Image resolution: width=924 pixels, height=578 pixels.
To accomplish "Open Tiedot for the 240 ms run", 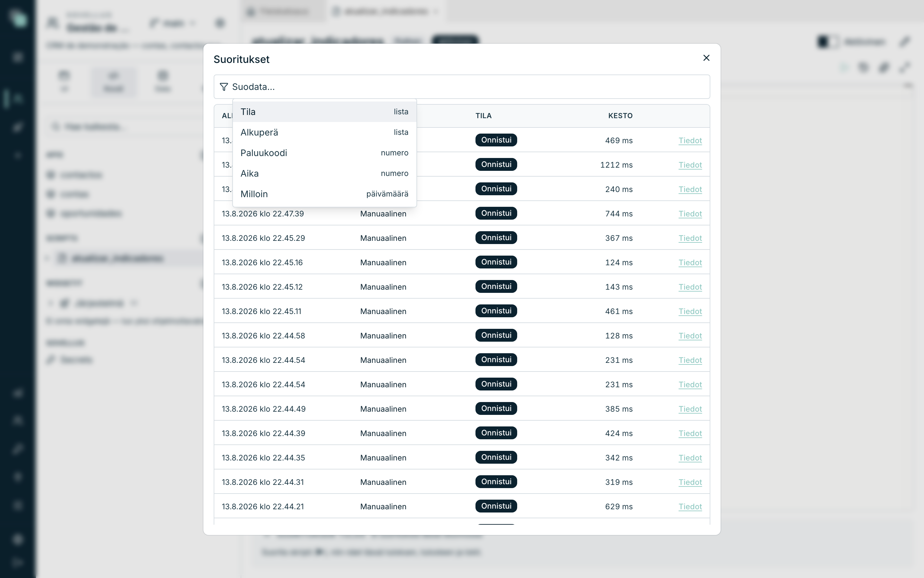I will 690,189.
